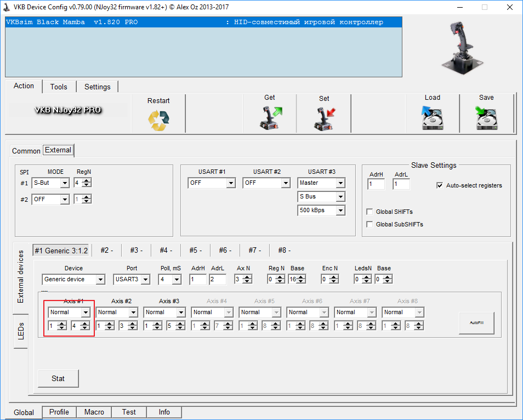Open the 500 kBps speed dropdown
This screenshot has width=523, height=420.
coord(321,211)
